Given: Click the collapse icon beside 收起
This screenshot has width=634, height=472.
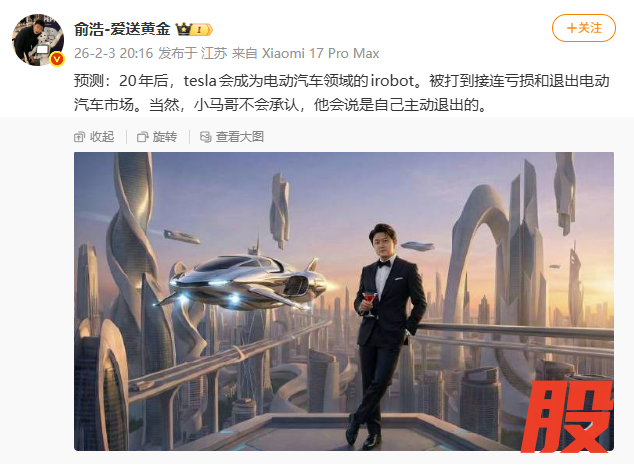Looking at the screenshot, I should (79, 137).
